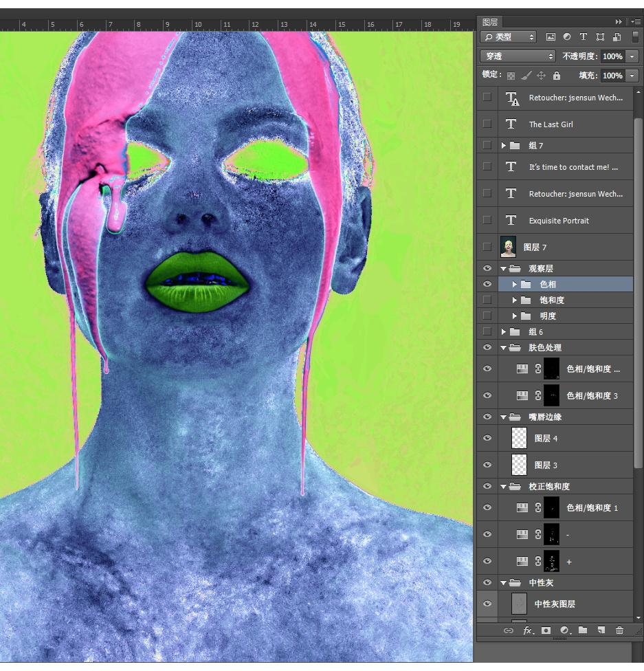Click adjustment icon of 色相/饱和度 1 layer

pos(522,507)
